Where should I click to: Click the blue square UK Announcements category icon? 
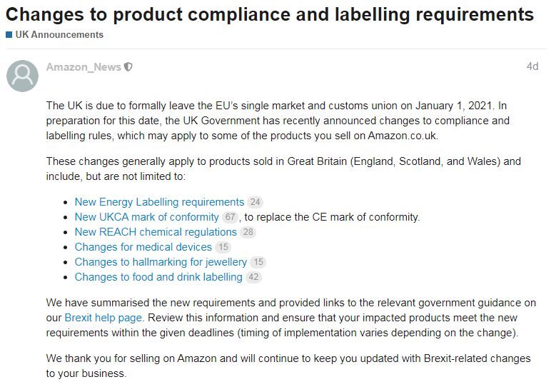click(9, 35)
